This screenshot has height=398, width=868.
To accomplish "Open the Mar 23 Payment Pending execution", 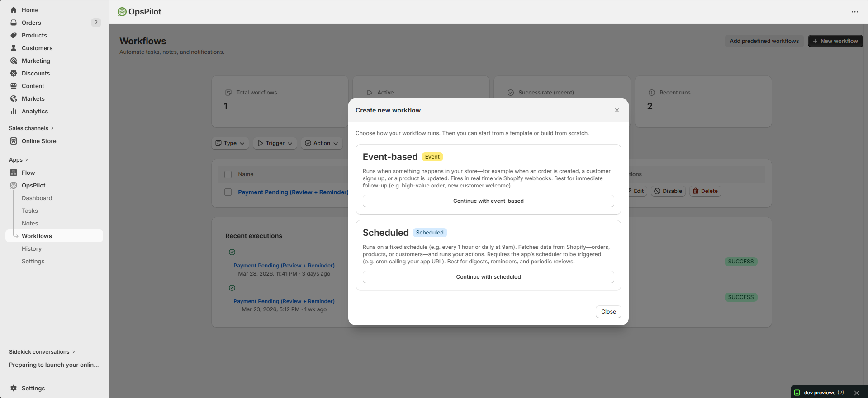I will (x=284, y=301).
